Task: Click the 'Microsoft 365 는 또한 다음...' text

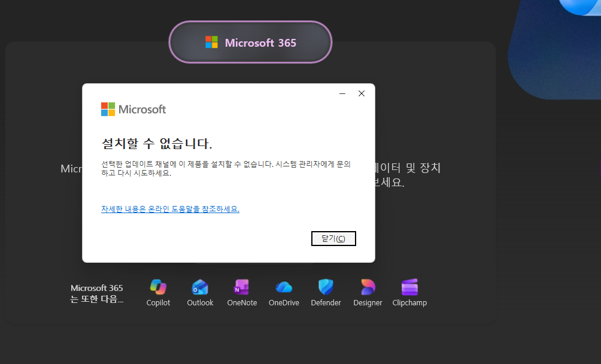Action: [x=97, y=293]
